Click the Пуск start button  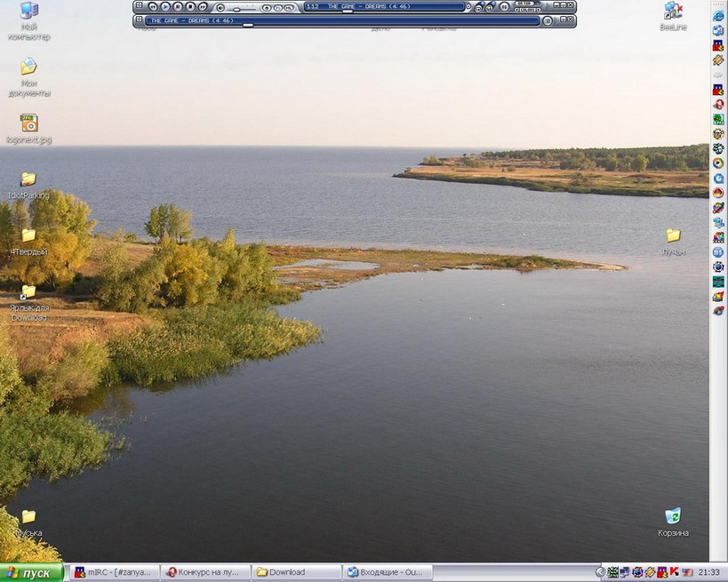[x=31, y=572]
